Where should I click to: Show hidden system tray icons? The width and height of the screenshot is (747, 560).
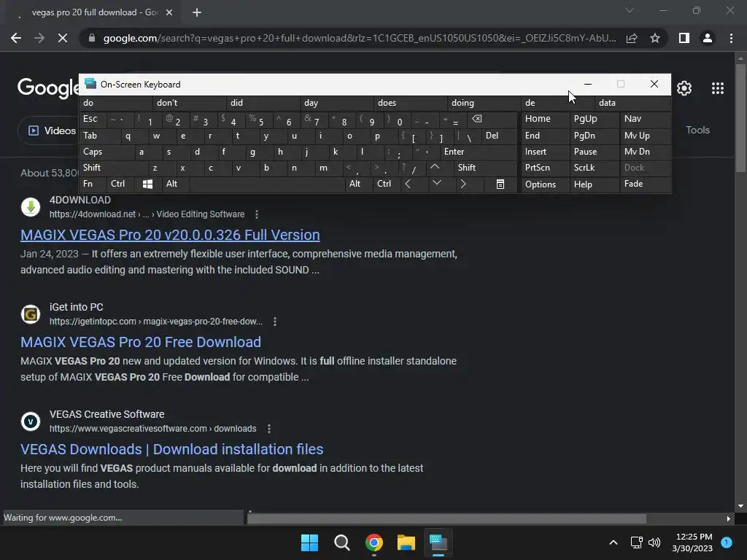[614, 542]
